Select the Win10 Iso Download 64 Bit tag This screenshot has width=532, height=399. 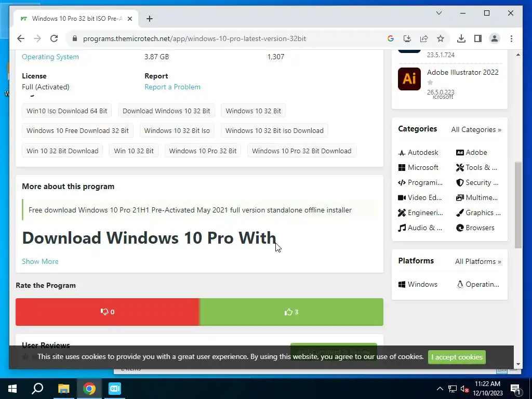pos(67,111)
